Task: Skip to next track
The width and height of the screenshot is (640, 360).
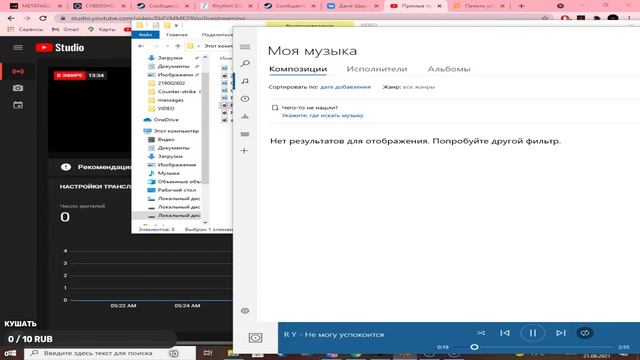Action: pos(561,333)
